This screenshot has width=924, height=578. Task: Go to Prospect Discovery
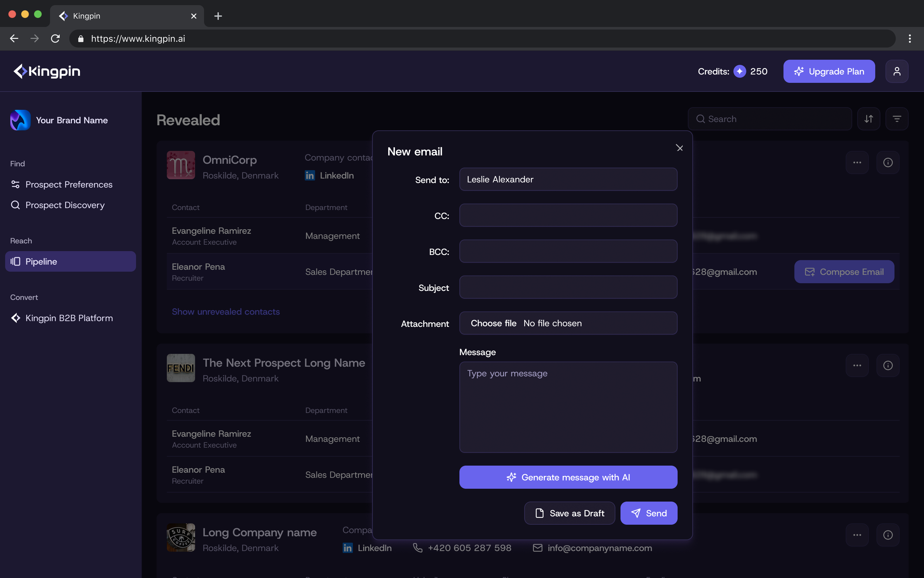pyautogui.click(x=57, y=205)
